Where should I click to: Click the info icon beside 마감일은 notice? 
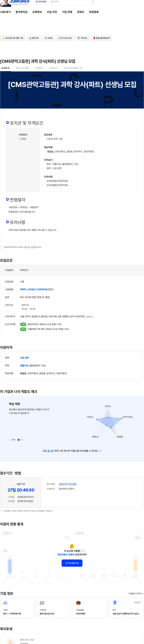(x=2, y=511)
